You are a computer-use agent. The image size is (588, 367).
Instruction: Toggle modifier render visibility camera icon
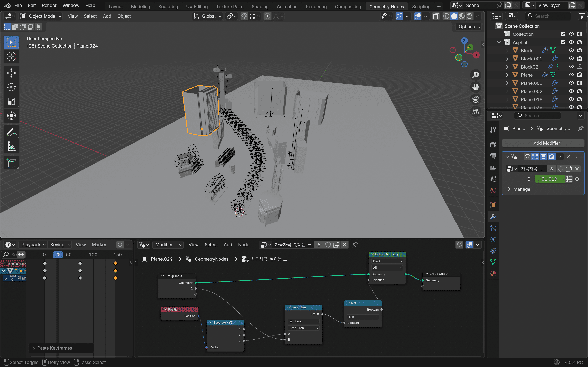(551, 157)
